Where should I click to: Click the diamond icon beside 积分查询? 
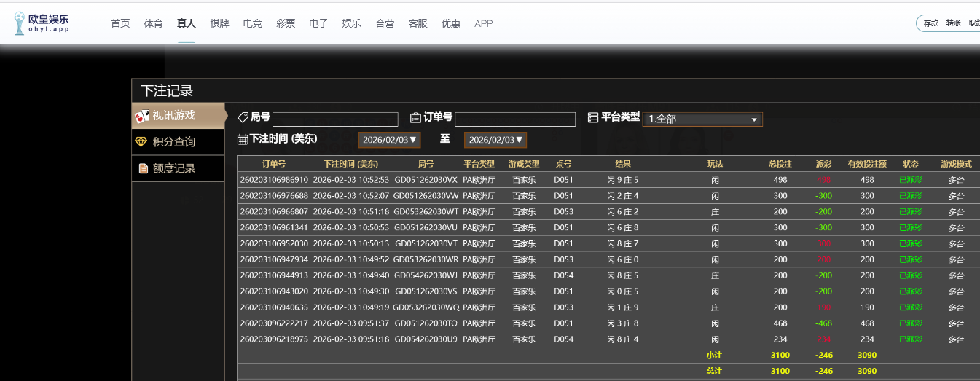point(141,142)
